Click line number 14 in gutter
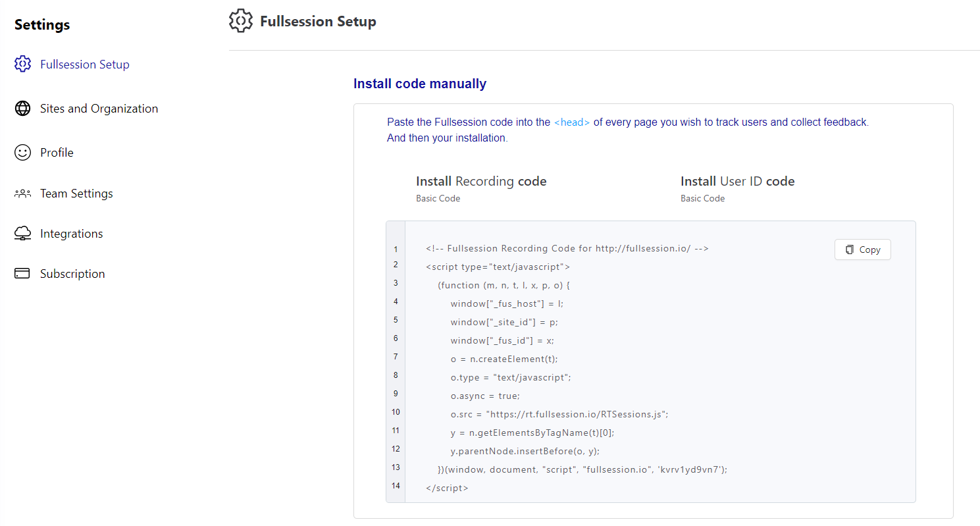 pyautogui.click(x=396, y=486)
